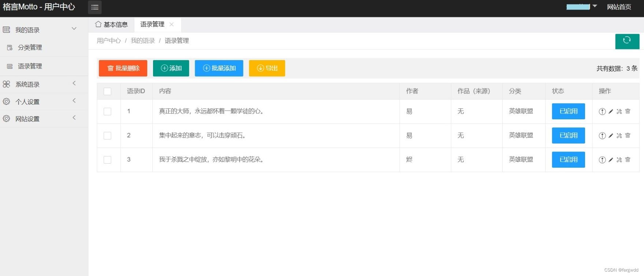Screen dimensions: 644x276
Task: Toggle the select-all checkbox in table header
Action: pos(107,92)
